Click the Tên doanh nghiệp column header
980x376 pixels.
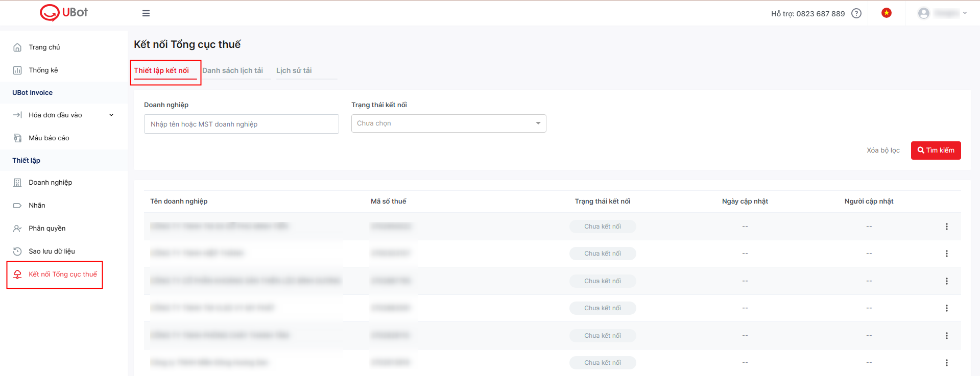(x=179, y=201)
